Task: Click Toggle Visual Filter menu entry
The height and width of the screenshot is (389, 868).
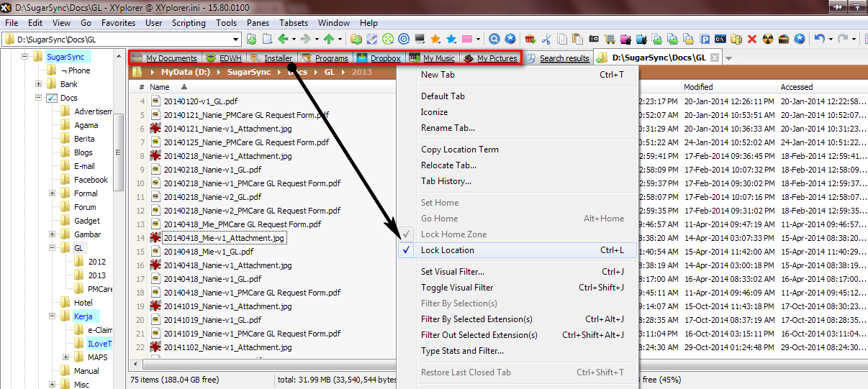Action: (x=457, y=288)
